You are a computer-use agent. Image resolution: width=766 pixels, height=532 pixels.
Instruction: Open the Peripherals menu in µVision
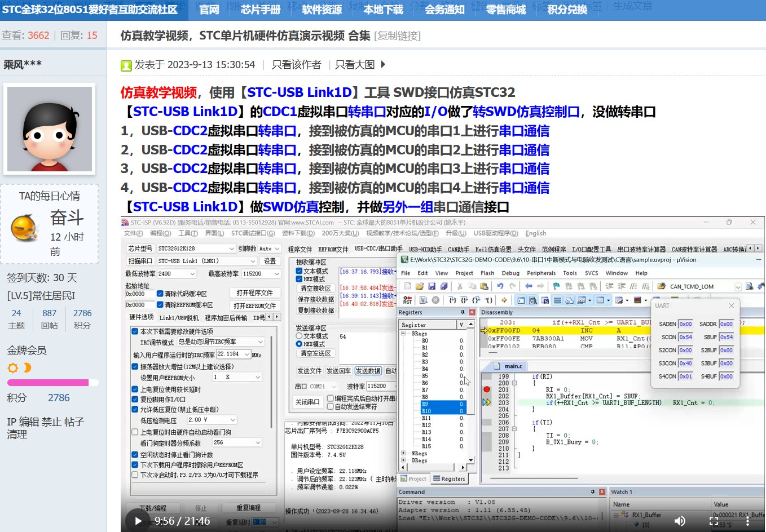point(541,273)
